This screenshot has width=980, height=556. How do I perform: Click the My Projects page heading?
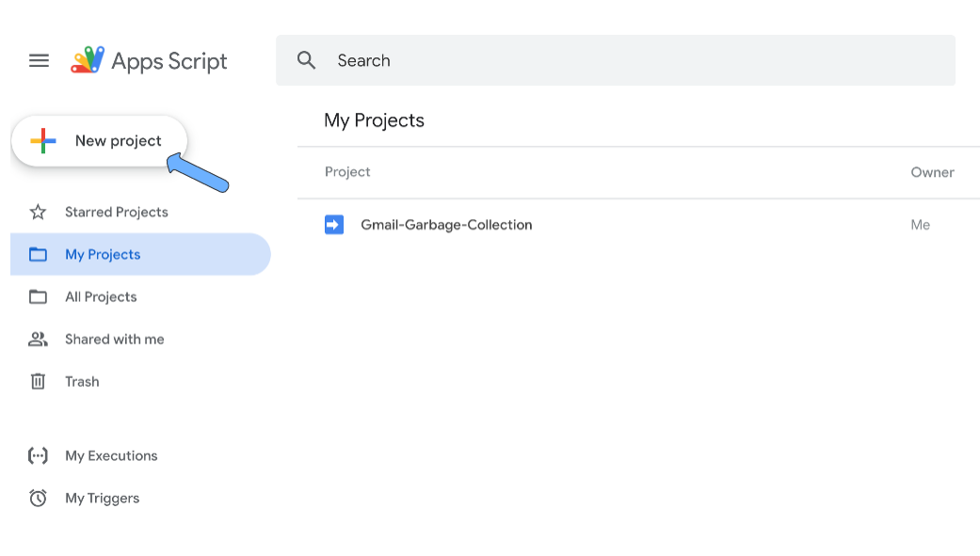pos(375,120)
